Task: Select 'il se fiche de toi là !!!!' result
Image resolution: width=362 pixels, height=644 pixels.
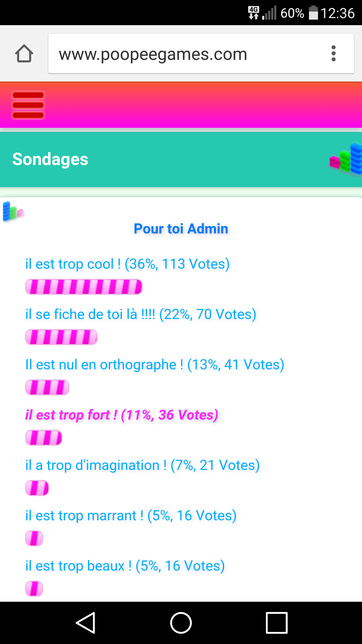Action: click(141, 314)
